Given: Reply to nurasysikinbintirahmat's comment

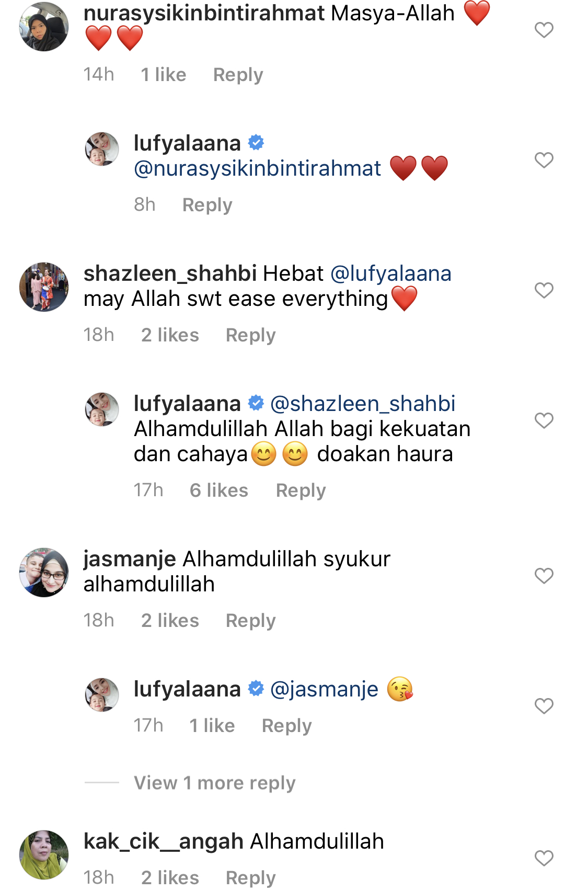Looking at the screenshot, I should [238, 75].
